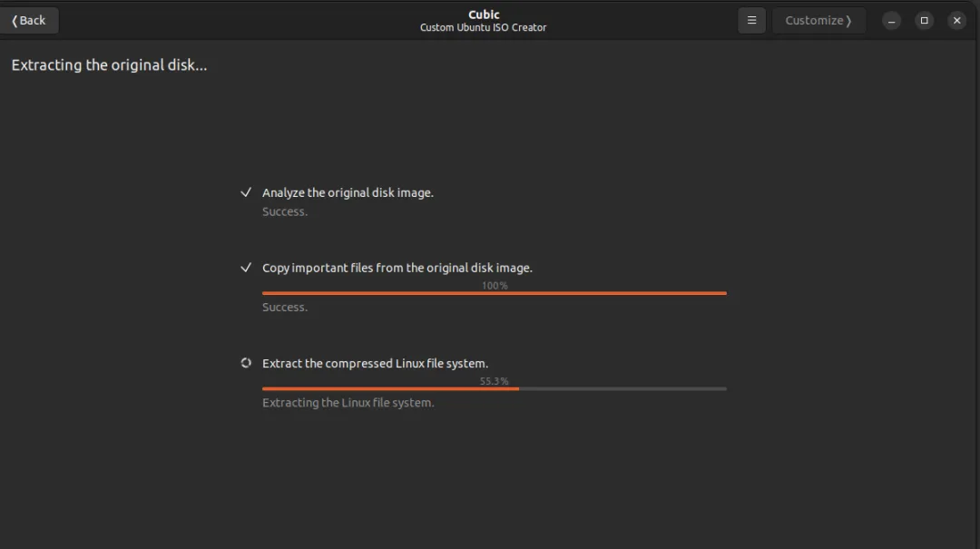The height and width of the screenshot is (549, 980).
Task: Click checkmark beside Copy important files step
Action: [x=246, y=268]
